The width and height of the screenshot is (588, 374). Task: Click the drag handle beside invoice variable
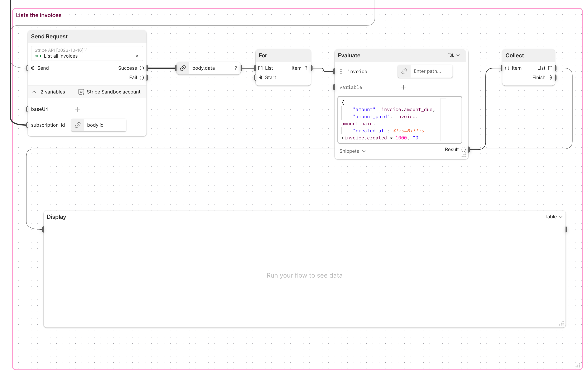341,71
